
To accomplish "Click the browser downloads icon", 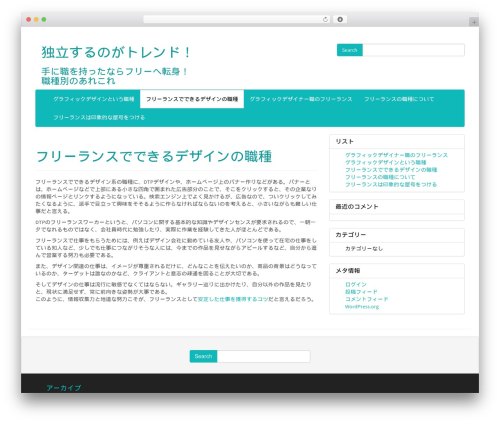I will tap(340, 20).
